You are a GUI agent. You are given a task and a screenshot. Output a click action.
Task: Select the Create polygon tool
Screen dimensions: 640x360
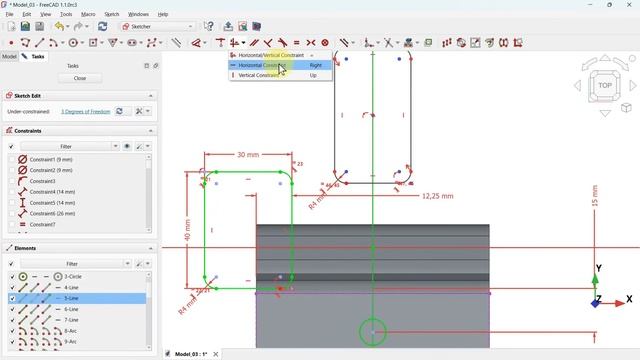point(113,43)
